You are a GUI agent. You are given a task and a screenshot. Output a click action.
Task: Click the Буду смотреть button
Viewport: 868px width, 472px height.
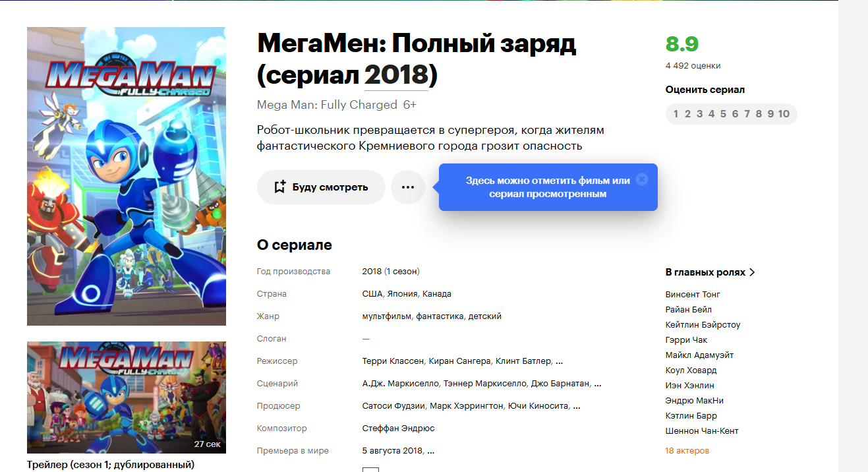[x=321, y=187]
